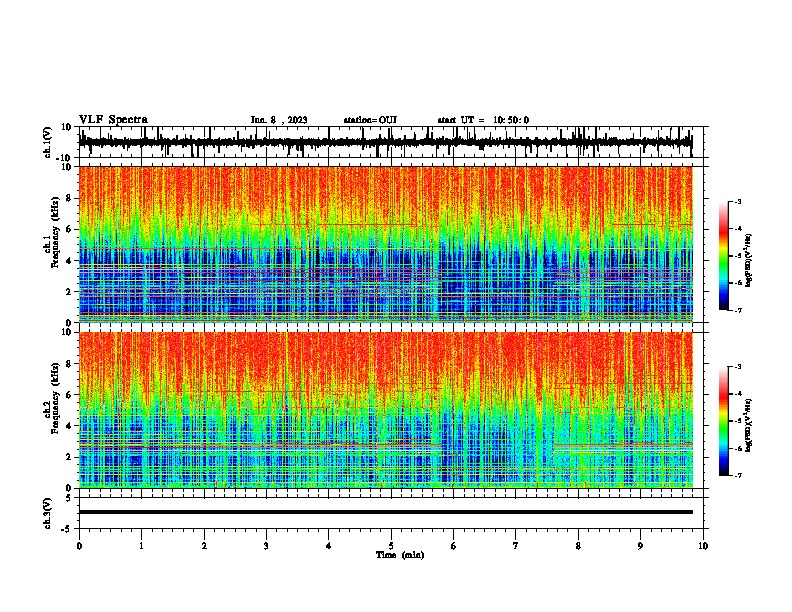Click the "8" kHz tick on ch.2 frequency axis
The height and width of the screenshot is (612, 792).
tap(70, 364)
